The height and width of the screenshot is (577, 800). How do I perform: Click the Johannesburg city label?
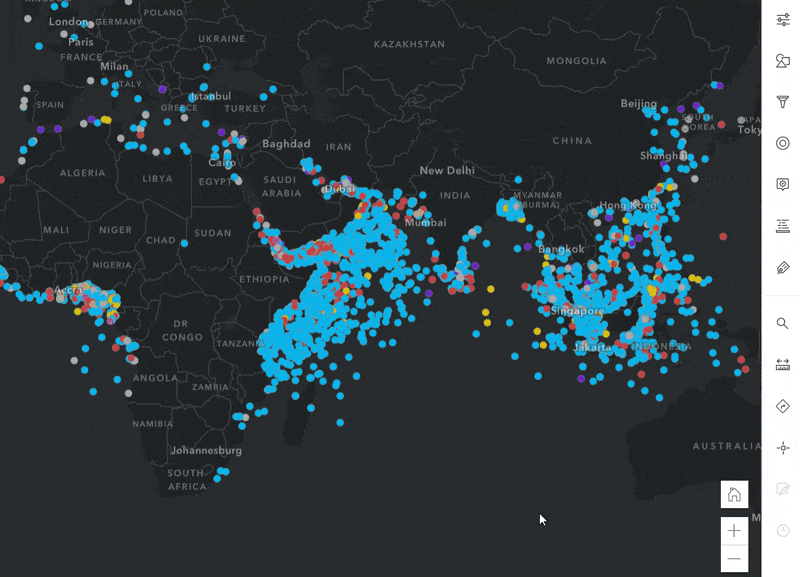click(x=206, y=450)
